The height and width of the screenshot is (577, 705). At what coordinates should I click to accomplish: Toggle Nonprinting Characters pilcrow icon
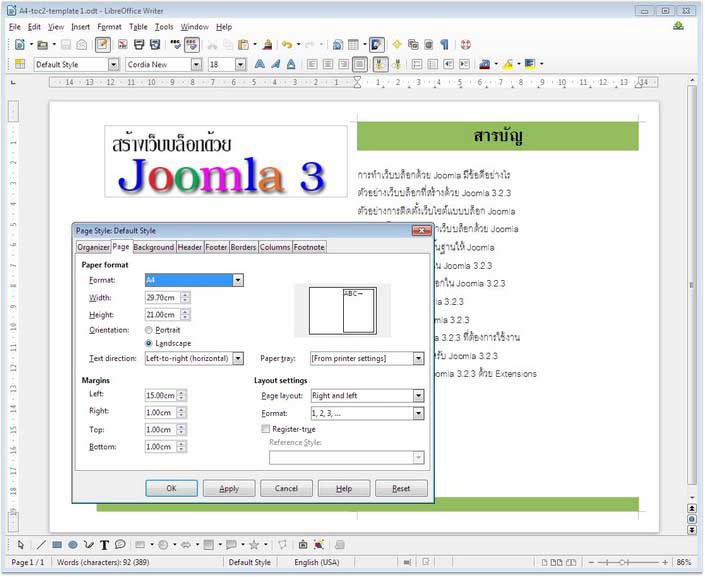[x=444, y=45]
